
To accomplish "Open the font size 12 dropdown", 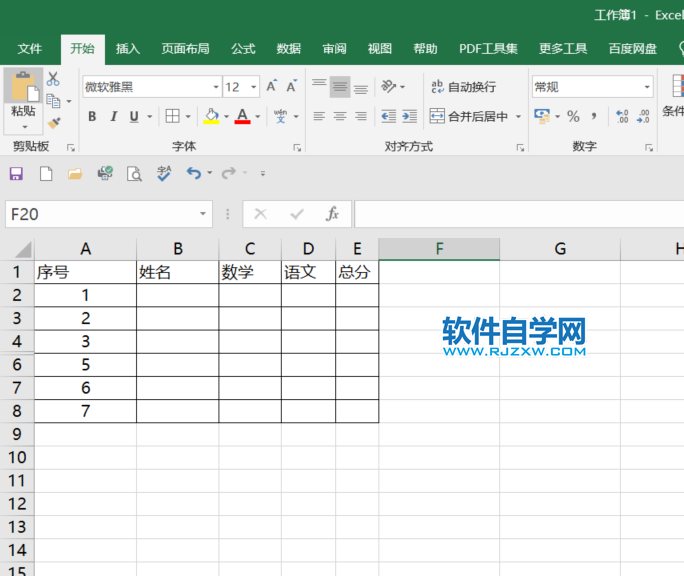I will [x=253, y=87].
